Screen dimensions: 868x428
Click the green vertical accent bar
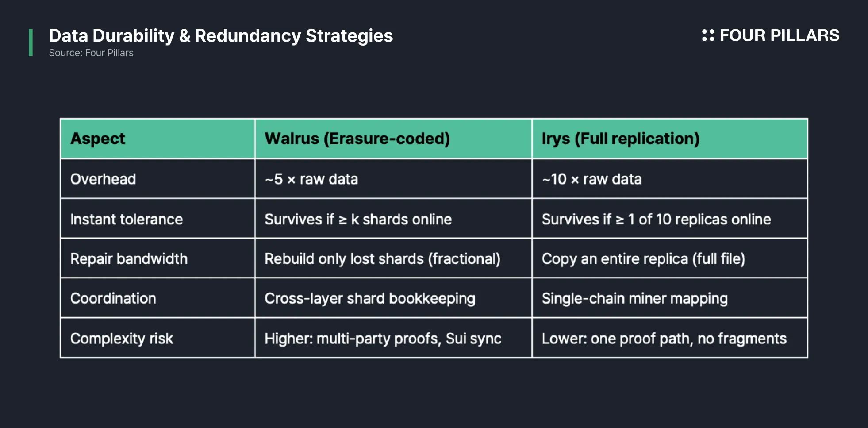point(31,42)
